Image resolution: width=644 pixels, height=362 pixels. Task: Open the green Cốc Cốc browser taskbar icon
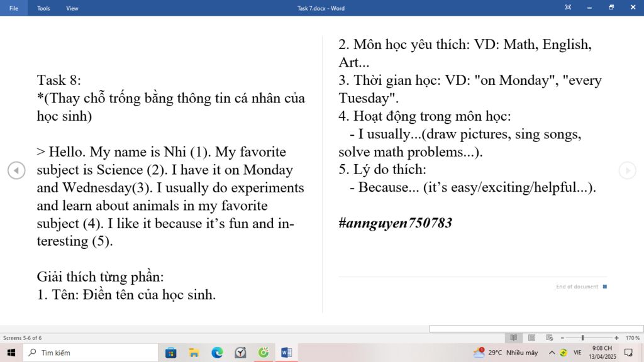264,353
